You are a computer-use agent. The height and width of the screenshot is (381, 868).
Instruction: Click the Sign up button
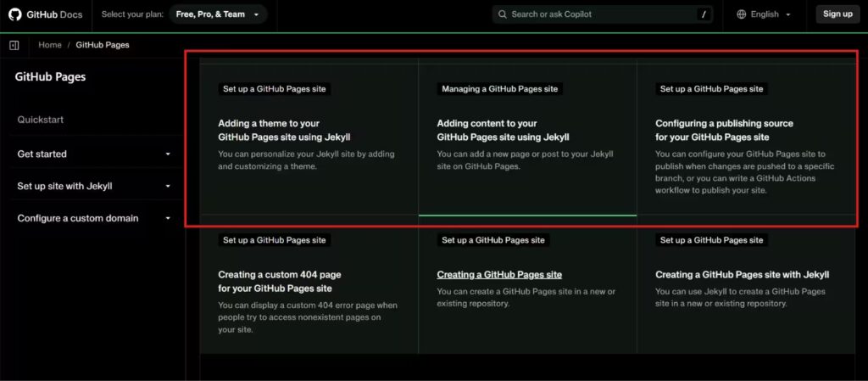(x=837, y=14)
